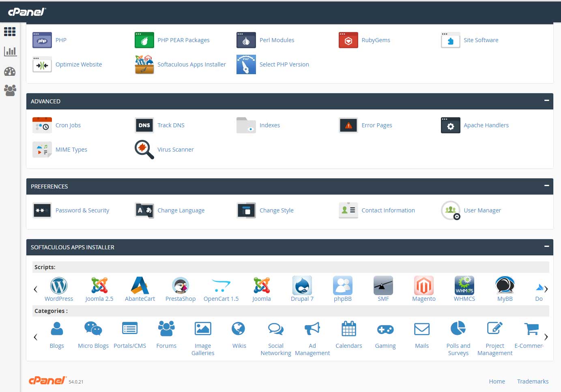Open Ad Management category
The width and height of the screenshot is (561, 392).
312,338
